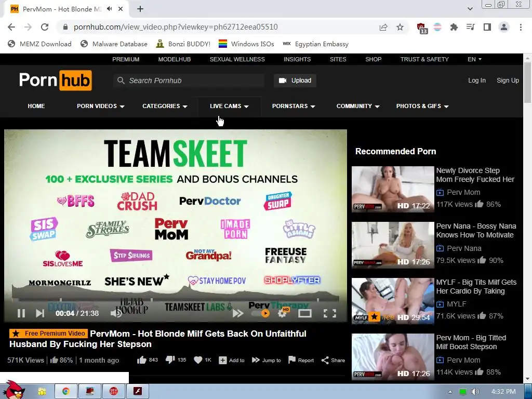The width and height of the screenshot is (532, 399).
Task: Open the ad blocker extension showing 13
Action: pyautogui.click(x=421, y=28)
